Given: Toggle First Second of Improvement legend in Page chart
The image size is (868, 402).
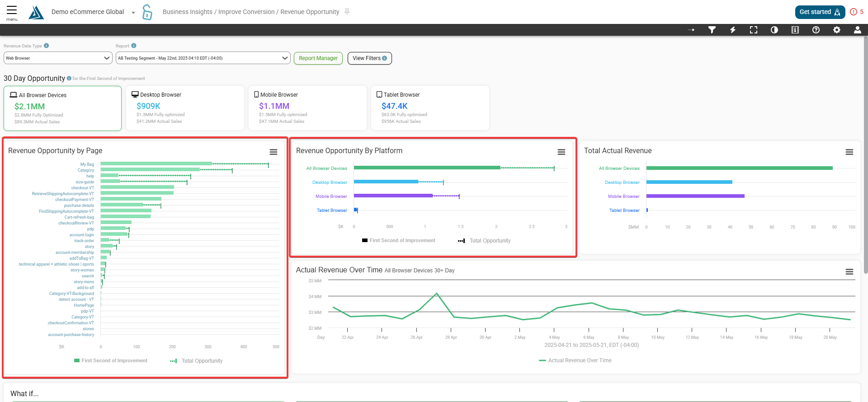Looking at the screenshot, I should (111, 360).
